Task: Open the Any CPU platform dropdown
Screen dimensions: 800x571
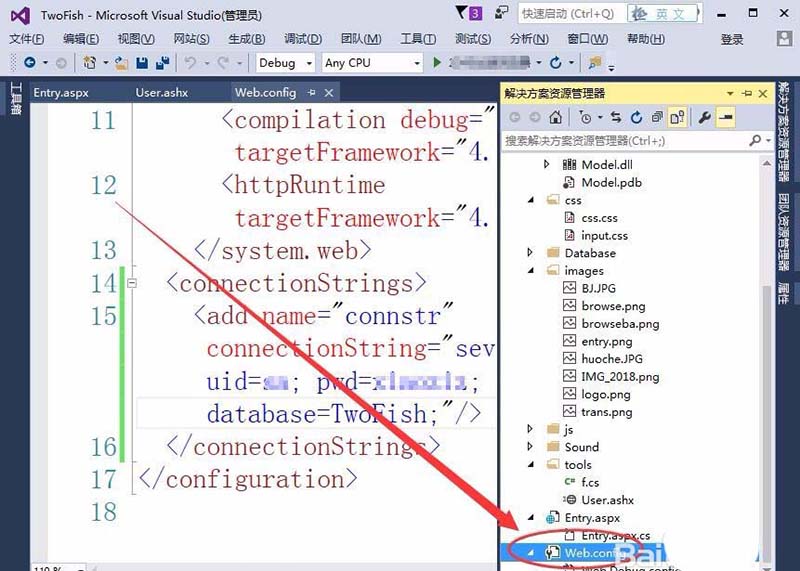Action: pos(417,63)
